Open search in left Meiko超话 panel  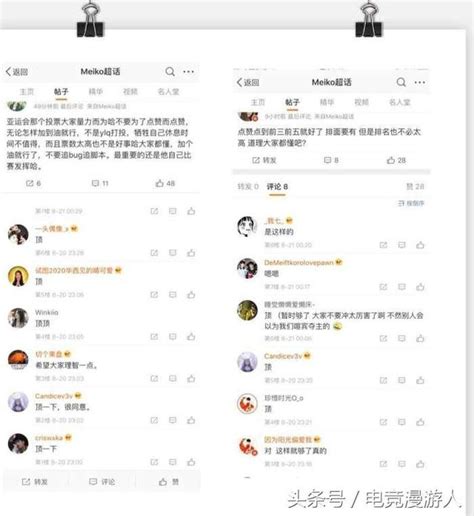tap(170, 71)
